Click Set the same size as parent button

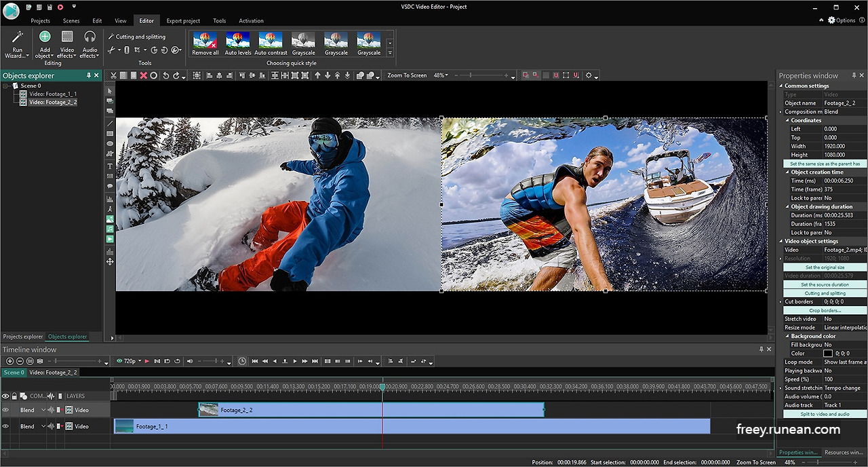[x=824, y=163]
